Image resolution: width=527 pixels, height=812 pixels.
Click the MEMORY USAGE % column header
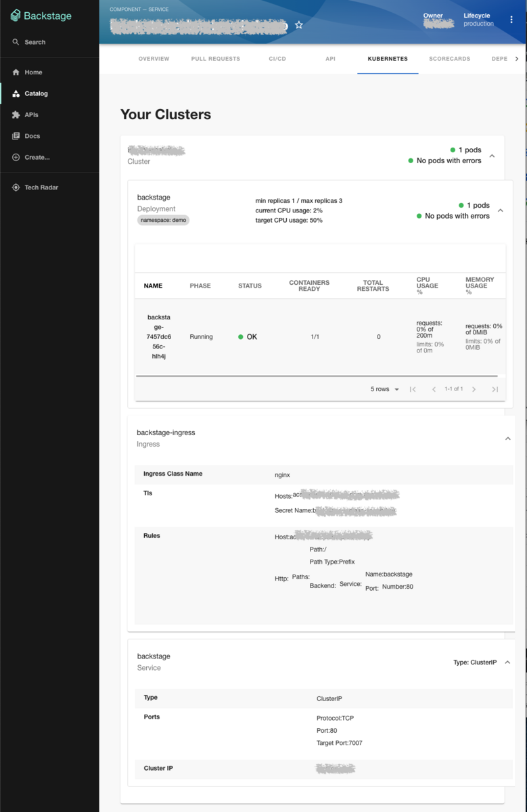(x=480, y=286)
